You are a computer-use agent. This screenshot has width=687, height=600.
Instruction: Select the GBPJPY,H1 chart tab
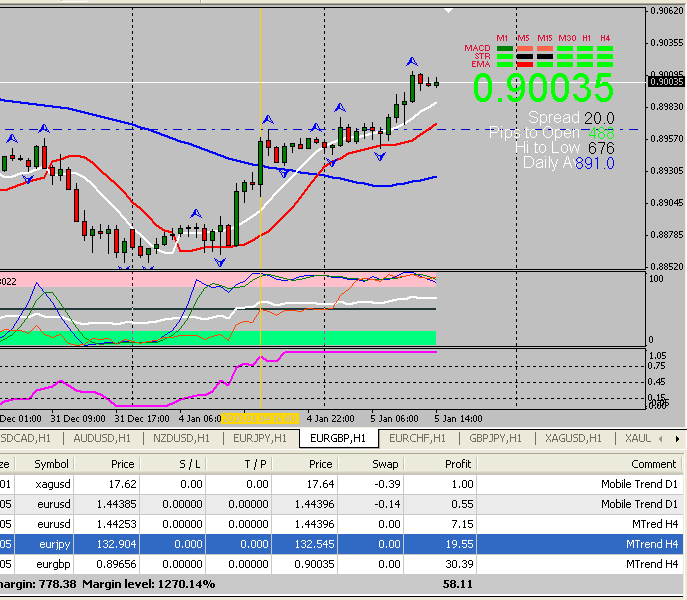click(495, 438)
